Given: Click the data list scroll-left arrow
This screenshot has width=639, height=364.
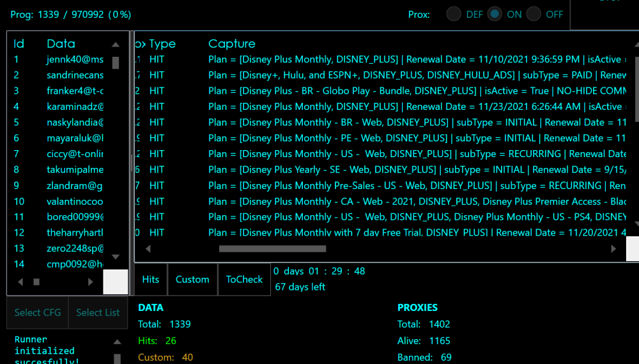Looking at the screenshot, I should tap(20, 282).
